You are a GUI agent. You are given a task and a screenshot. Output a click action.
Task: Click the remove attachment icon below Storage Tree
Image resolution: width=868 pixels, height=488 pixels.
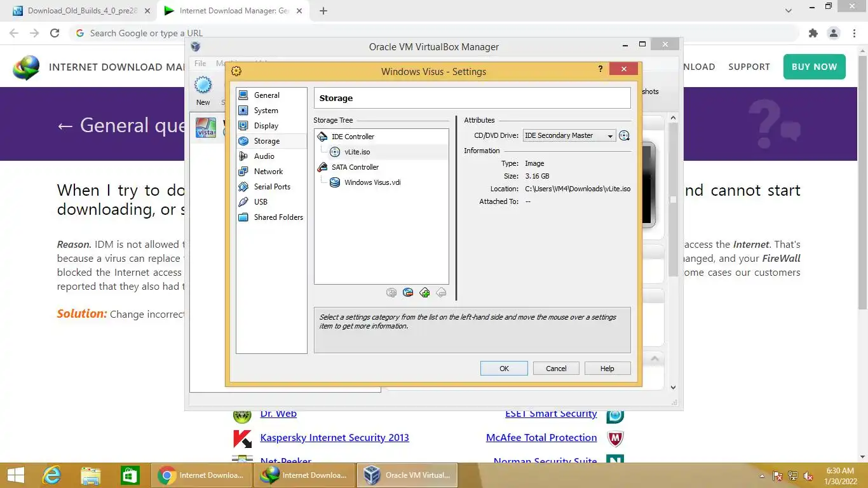coord(441,292)
